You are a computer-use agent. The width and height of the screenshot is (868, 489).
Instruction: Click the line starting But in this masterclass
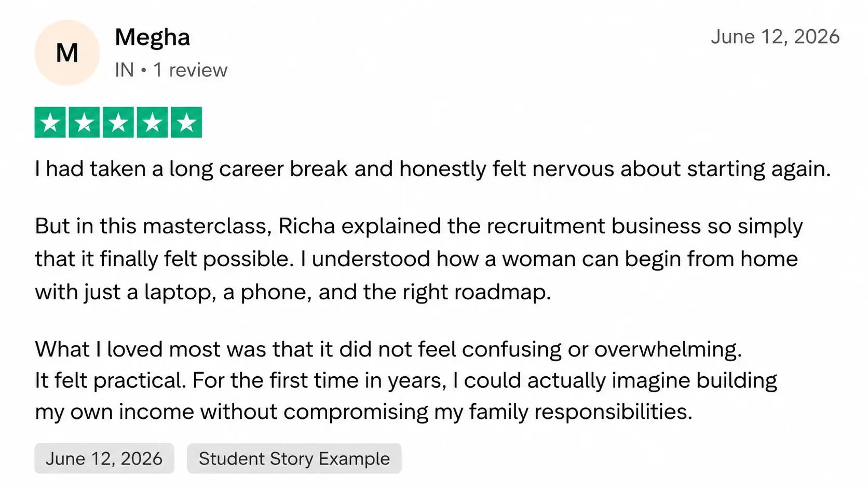pos(419,227)
